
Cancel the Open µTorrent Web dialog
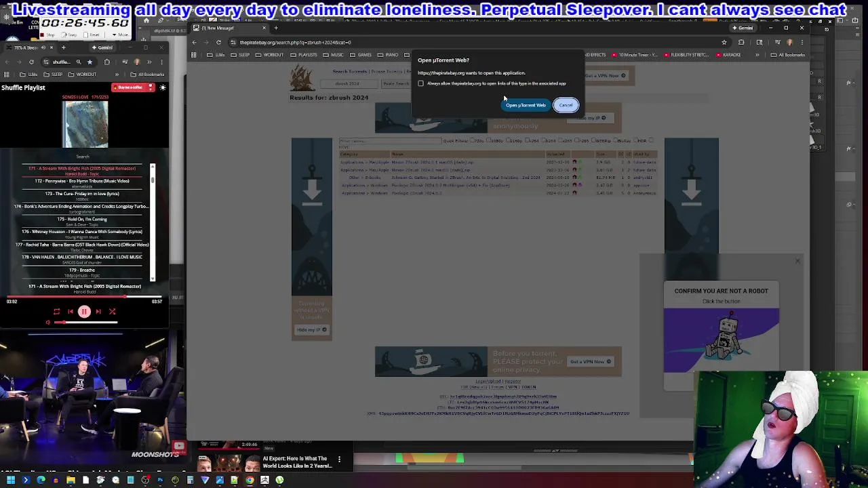(x=566, y=105)
